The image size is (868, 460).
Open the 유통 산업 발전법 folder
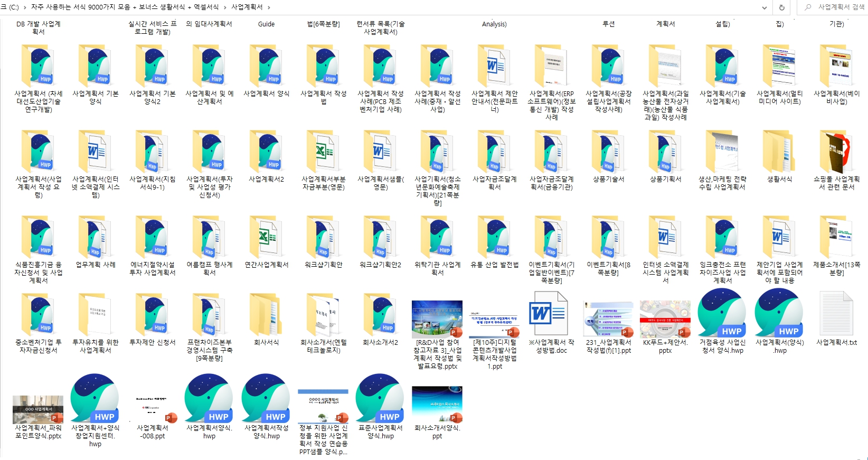click(494, 237)
